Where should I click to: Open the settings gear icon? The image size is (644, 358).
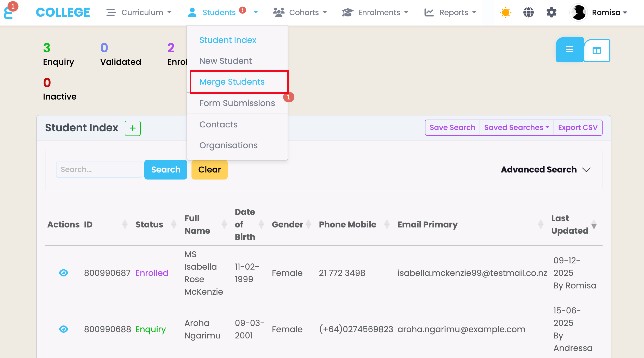(551, 13)
